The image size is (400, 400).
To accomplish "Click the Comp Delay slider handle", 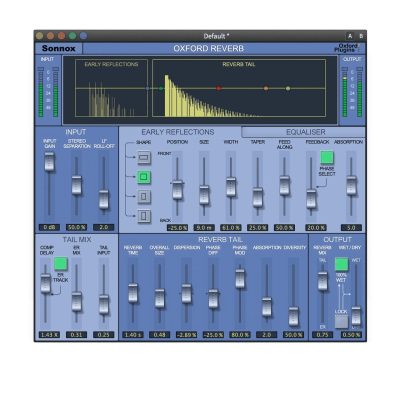I will coord(45,284).
